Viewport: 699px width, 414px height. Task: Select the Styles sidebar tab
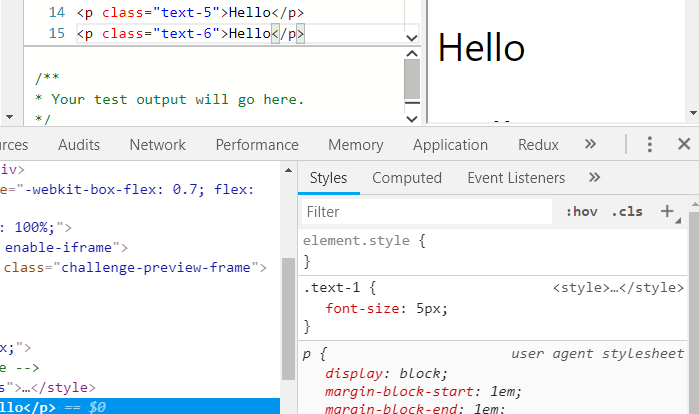tap(329, 178)
